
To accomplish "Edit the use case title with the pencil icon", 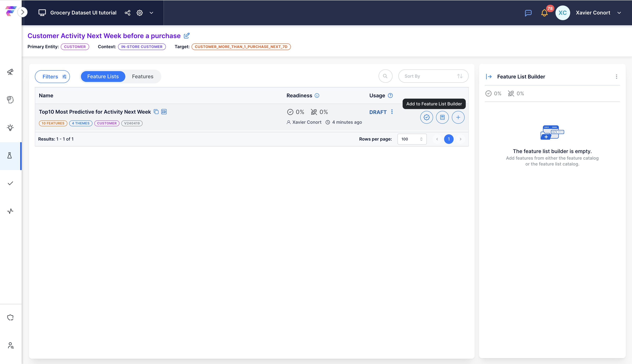I will tap(186, 36).
